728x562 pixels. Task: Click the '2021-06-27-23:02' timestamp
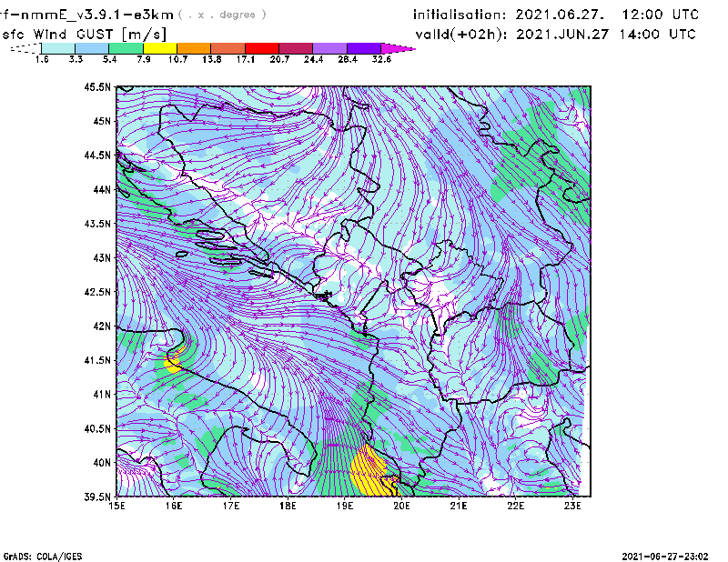665,557
